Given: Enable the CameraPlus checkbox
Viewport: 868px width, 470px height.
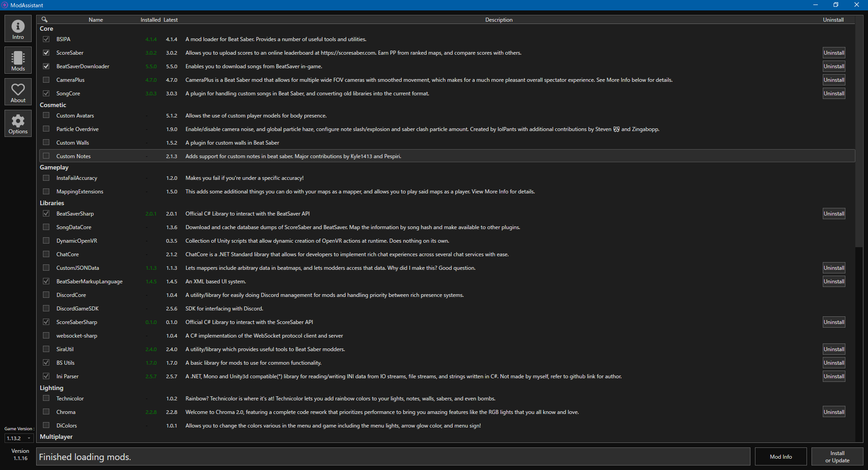Looking at the screenshot, I should tap(46, 80).
